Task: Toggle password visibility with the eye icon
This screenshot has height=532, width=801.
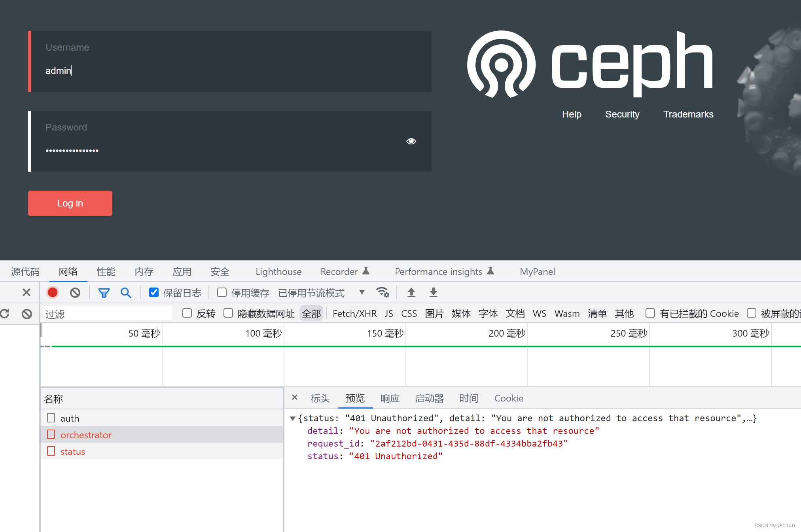Action: (411, 141)
